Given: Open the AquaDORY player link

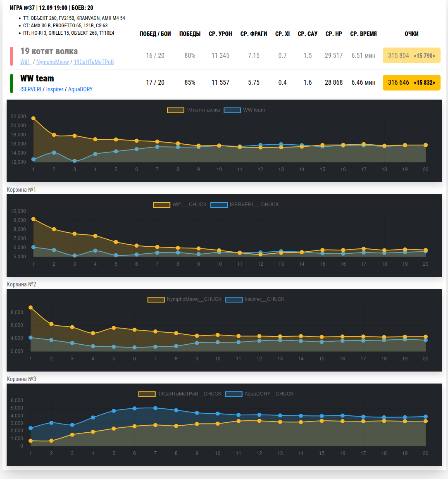Looking at the screenshot, I should (80, 89).
